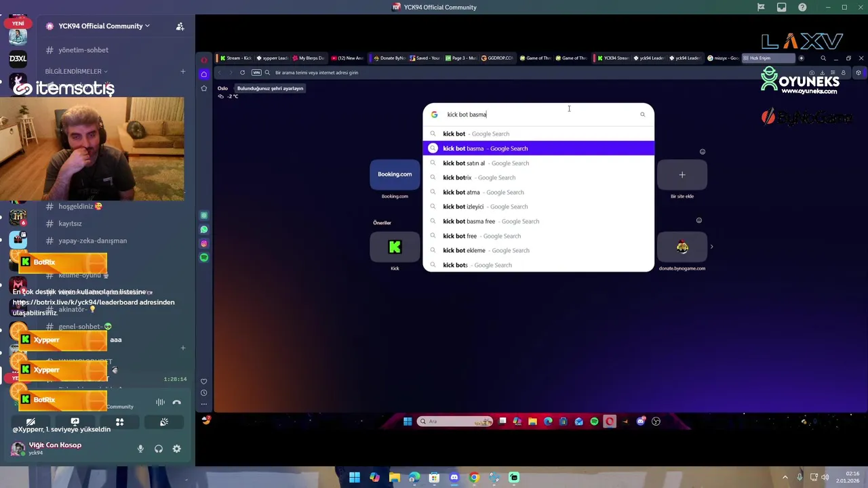Switch to the 'My Blerps' tab
The width and height of the screenshot is (868, 488).
[x=309, y=58]
